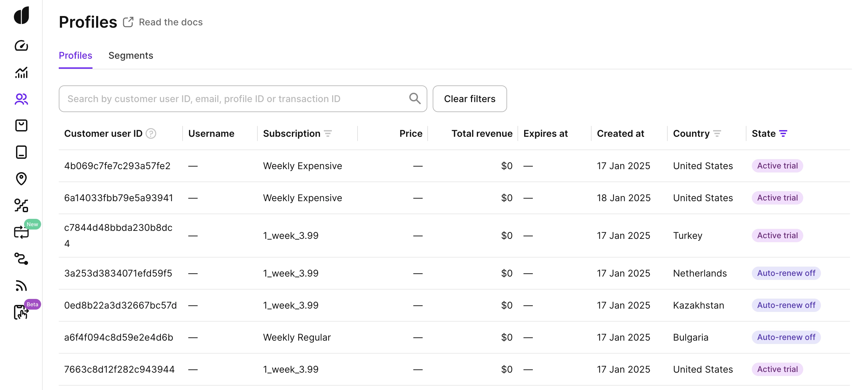Open the A/B tests sidebar icon
This screenshot has width=868, height=390.
pos(21,206)
